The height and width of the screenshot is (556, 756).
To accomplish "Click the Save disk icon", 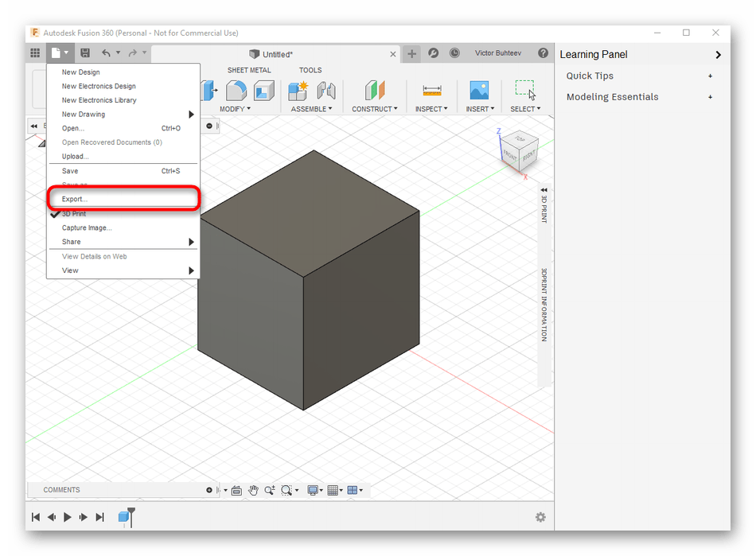I will pyautogui.click(x=85, y=53).
